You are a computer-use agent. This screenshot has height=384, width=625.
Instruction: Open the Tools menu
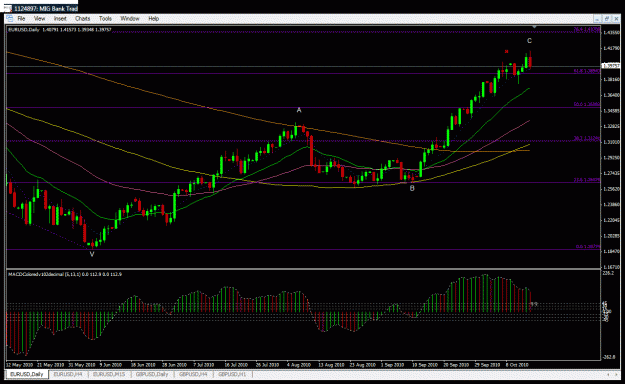click(x=105, y=18)
